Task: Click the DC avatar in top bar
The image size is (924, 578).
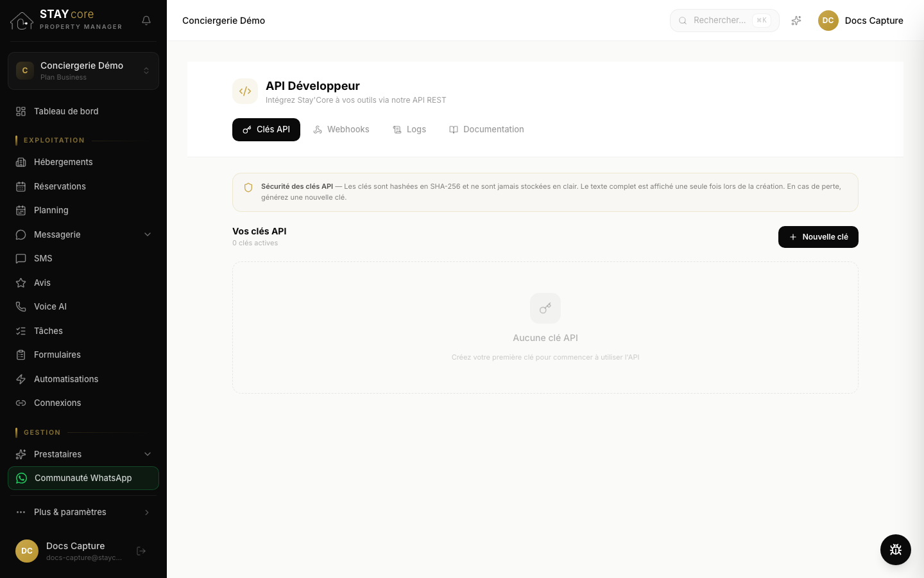Action: [828, 21]
